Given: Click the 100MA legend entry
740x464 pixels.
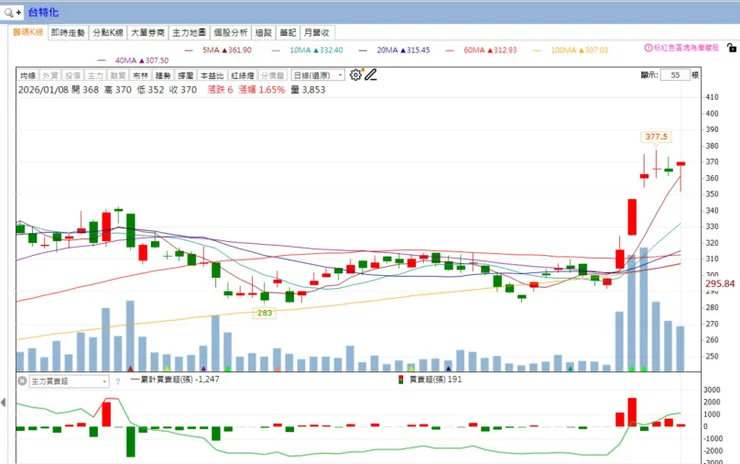Looking at the screenshot, I should point(571,50).
